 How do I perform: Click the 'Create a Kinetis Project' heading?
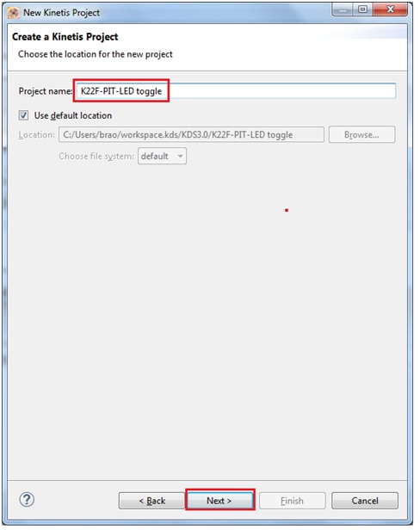pyautogui.click(x=65, y=36)
